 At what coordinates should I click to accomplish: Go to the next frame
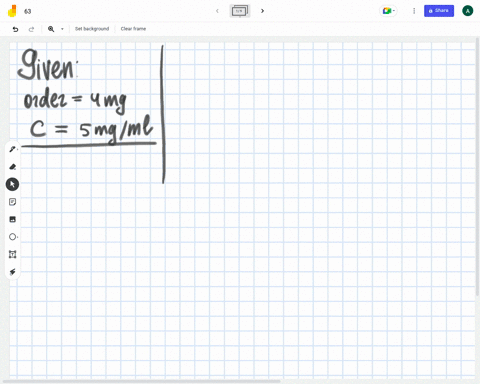point(262,11)
